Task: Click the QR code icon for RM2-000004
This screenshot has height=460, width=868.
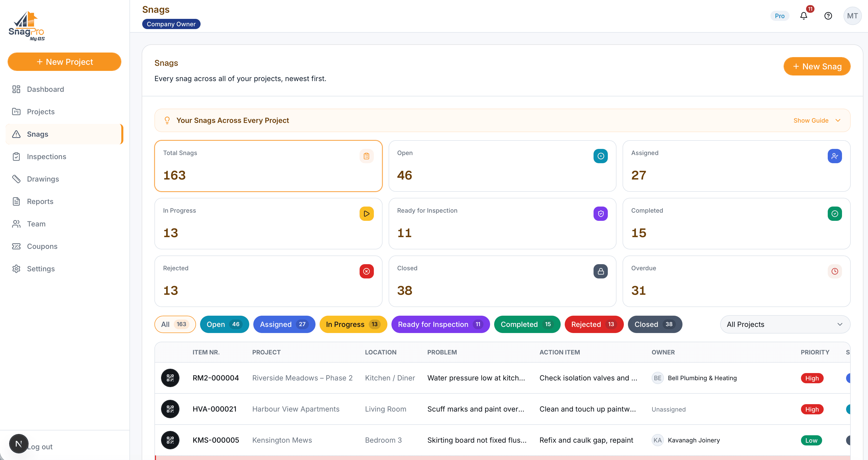Action: [x=170, y=378]
